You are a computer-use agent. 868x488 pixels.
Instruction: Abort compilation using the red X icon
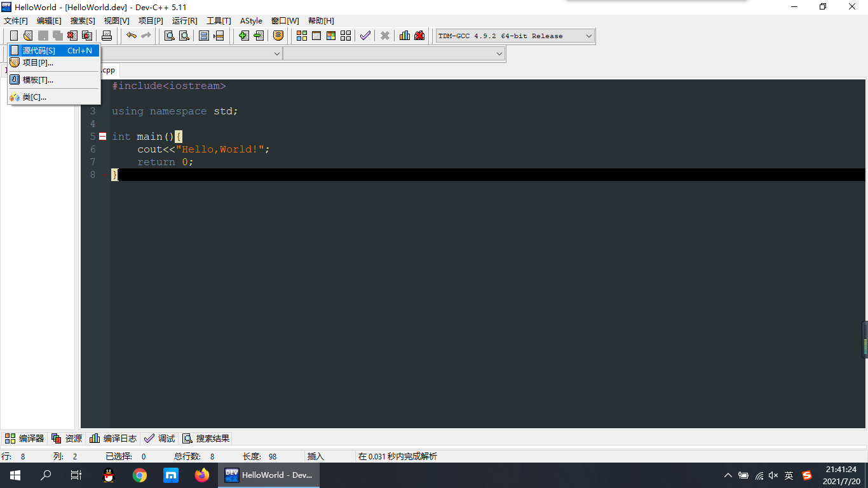(x=384, y=36)
